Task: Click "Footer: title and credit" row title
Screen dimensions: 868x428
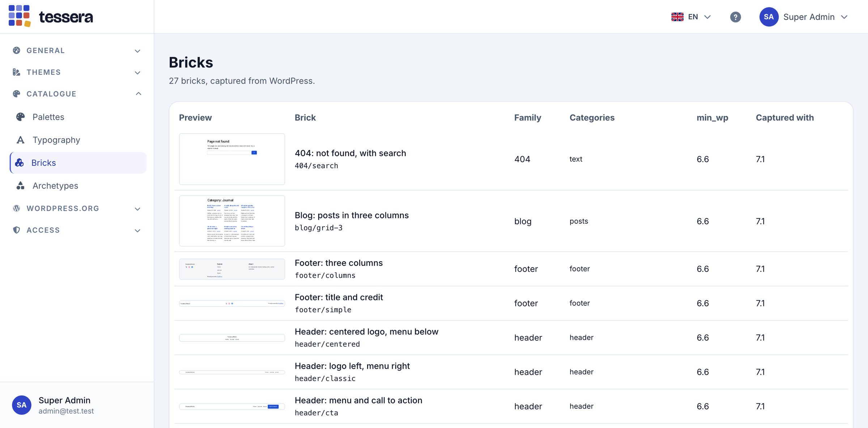Action: click(x=339, y=297)
